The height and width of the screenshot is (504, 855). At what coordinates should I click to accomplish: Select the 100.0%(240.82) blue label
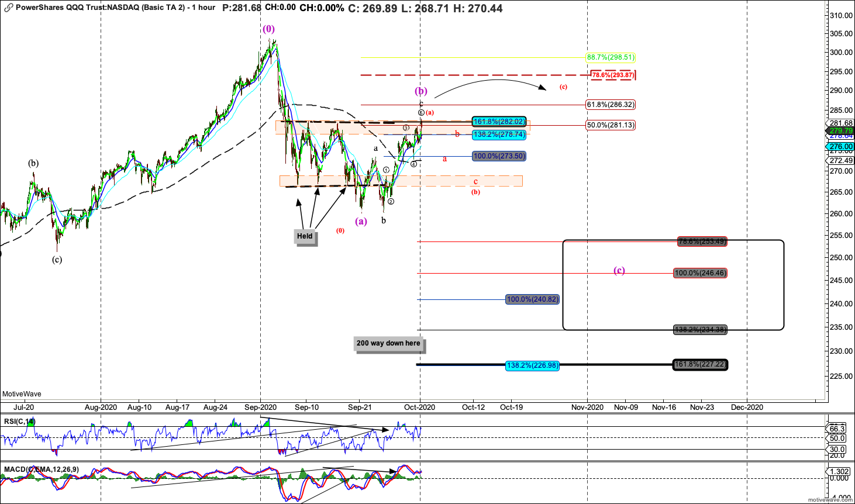[533, 299]
